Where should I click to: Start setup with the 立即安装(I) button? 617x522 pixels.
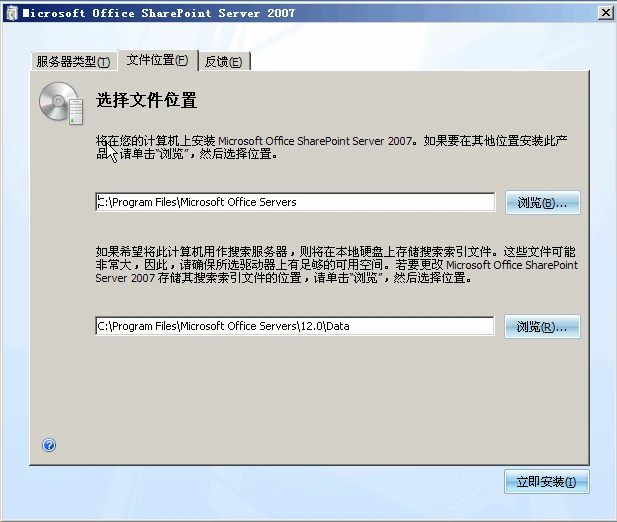547,481
